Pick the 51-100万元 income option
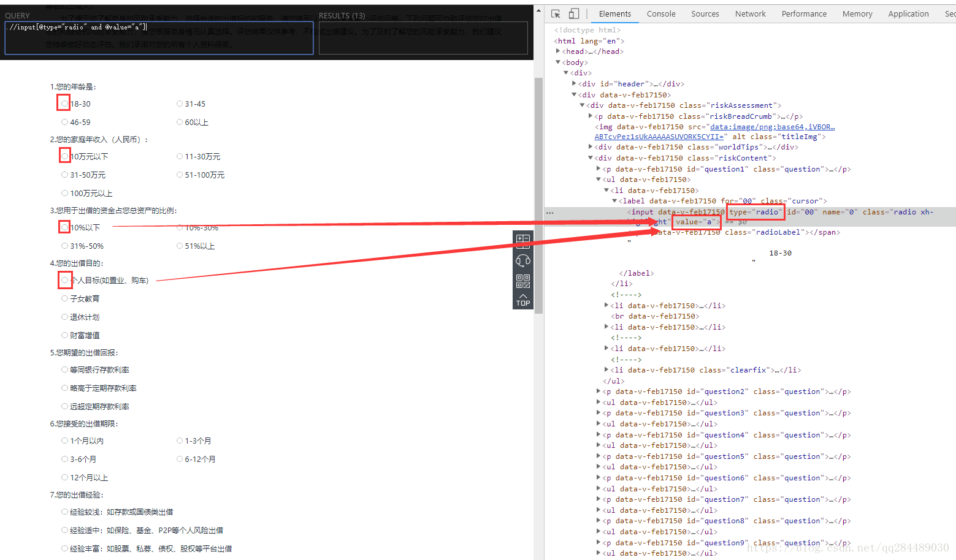The height and width of the screenshot is (560, 956). [x=180, y=175]
